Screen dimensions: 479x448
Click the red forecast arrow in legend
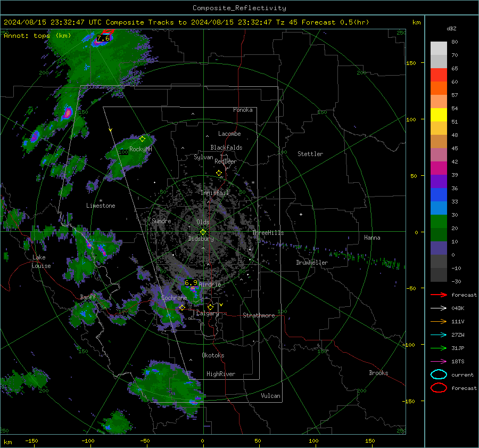click(x=439, y=295)
